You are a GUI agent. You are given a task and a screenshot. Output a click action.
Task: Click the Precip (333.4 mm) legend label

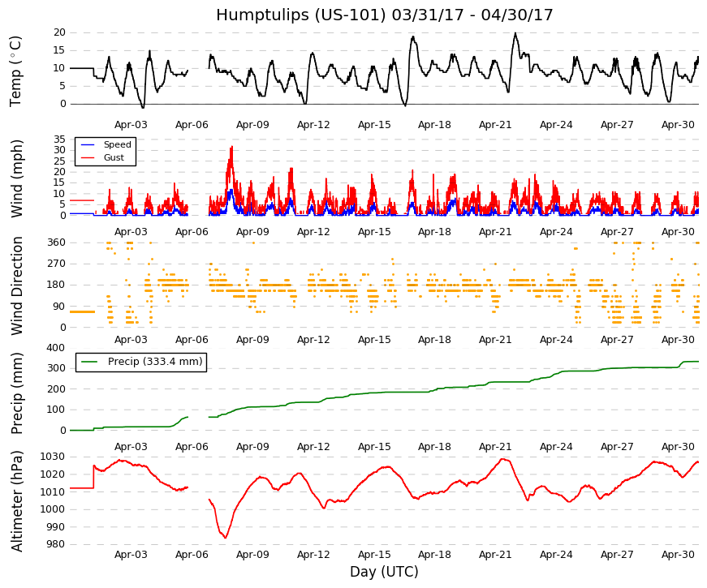click(155, 362)
